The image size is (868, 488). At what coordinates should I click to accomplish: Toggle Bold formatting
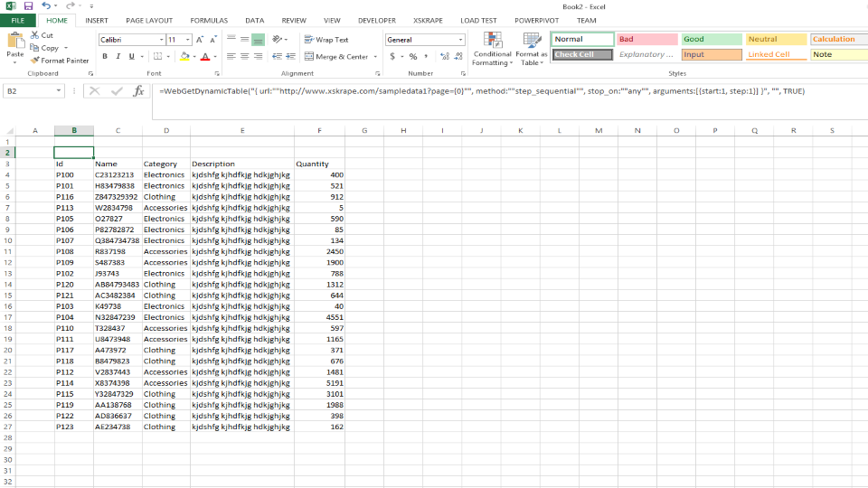click(x=105, y=56)
